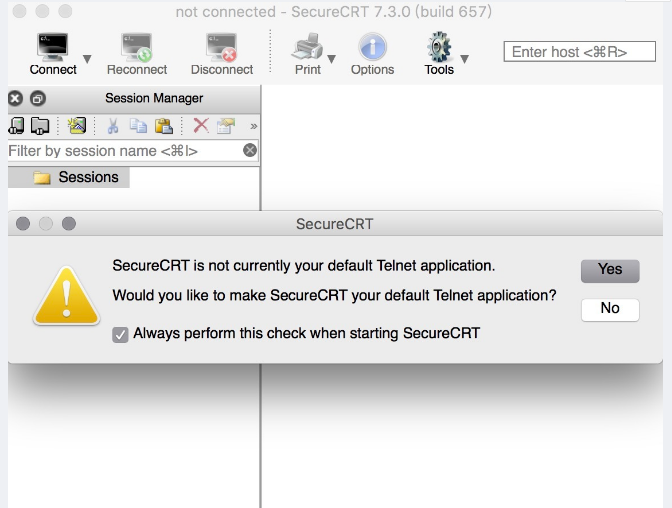Viewport: 672px width, 508px height.
Task: Focus the Enter host field
Action: click(579, 52)
